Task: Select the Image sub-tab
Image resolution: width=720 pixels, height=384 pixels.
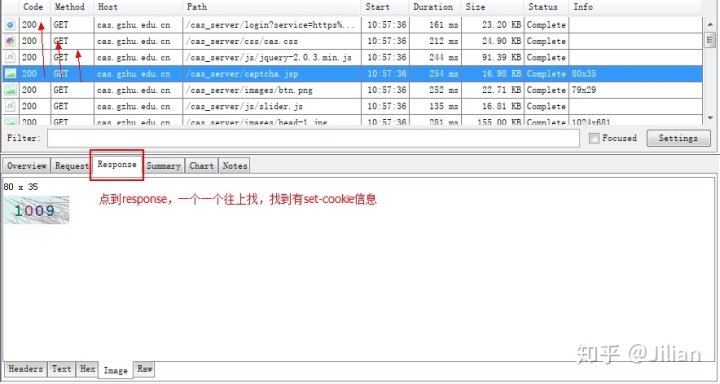Action: (116, 370)
